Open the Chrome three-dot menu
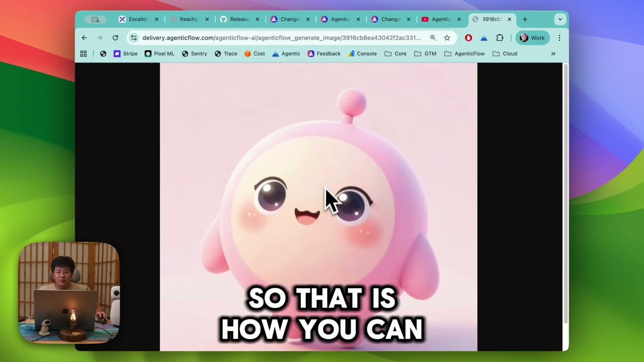This screenshot has width=644, height=362. (x=559, y=38)
